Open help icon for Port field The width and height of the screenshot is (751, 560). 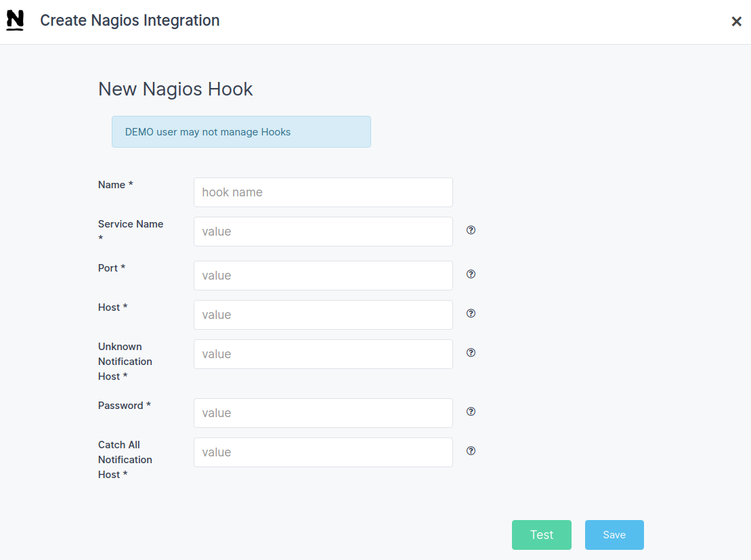tap(471, 274)
